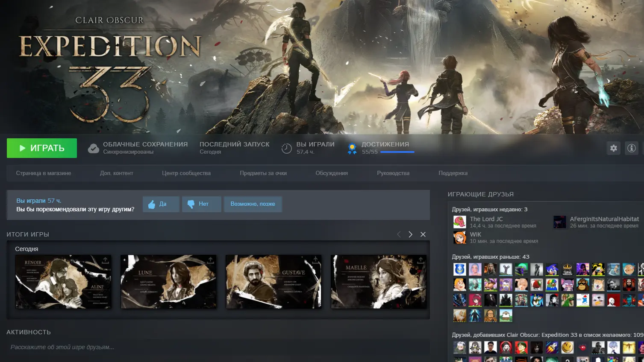Open game settings with the gear icon

point(614,148)
